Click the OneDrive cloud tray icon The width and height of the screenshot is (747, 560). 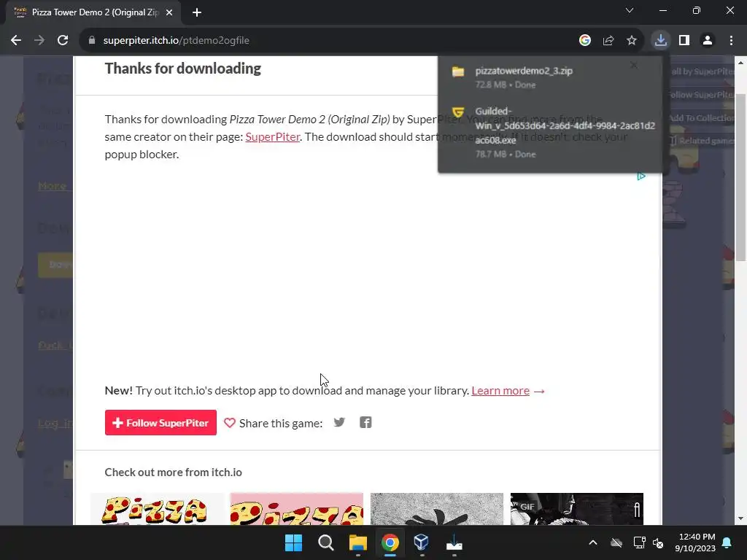click(x=616, y=542)
